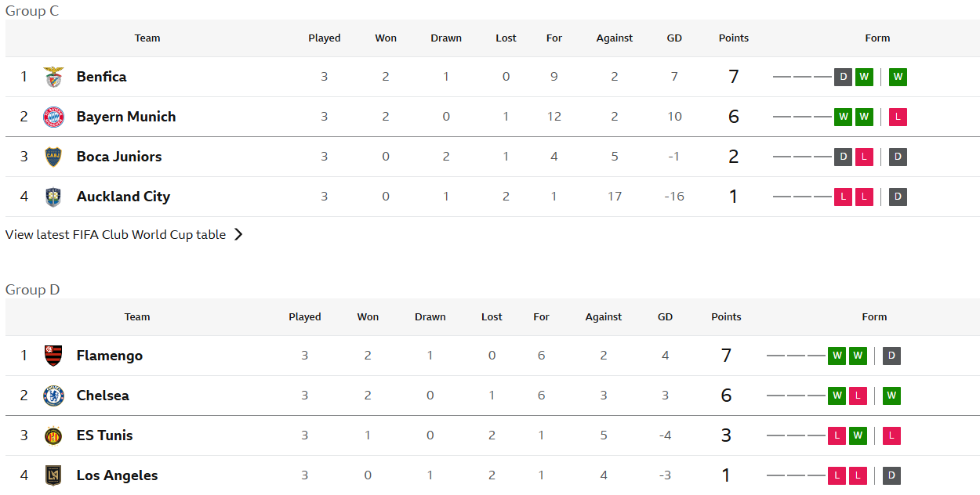Click Bayern Munich's red L form badge
This screenshot has width=980, height=495.
coord(898,117)
